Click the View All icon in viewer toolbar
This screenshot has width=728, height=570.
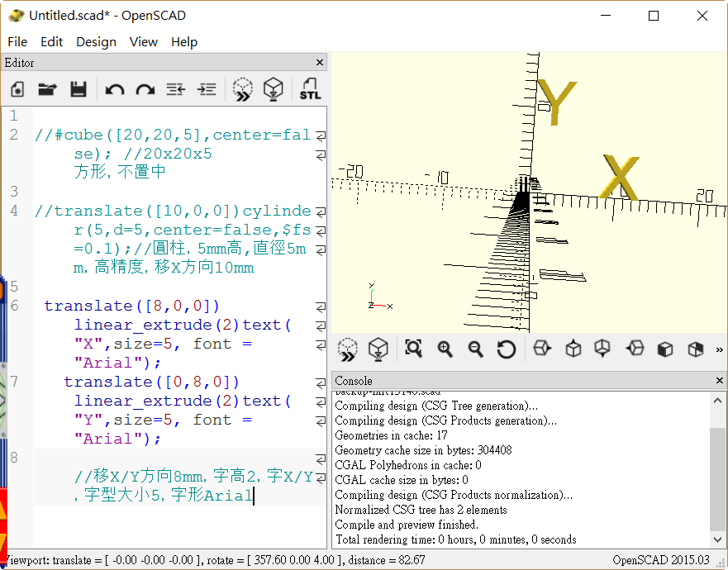tap(413, 349)
